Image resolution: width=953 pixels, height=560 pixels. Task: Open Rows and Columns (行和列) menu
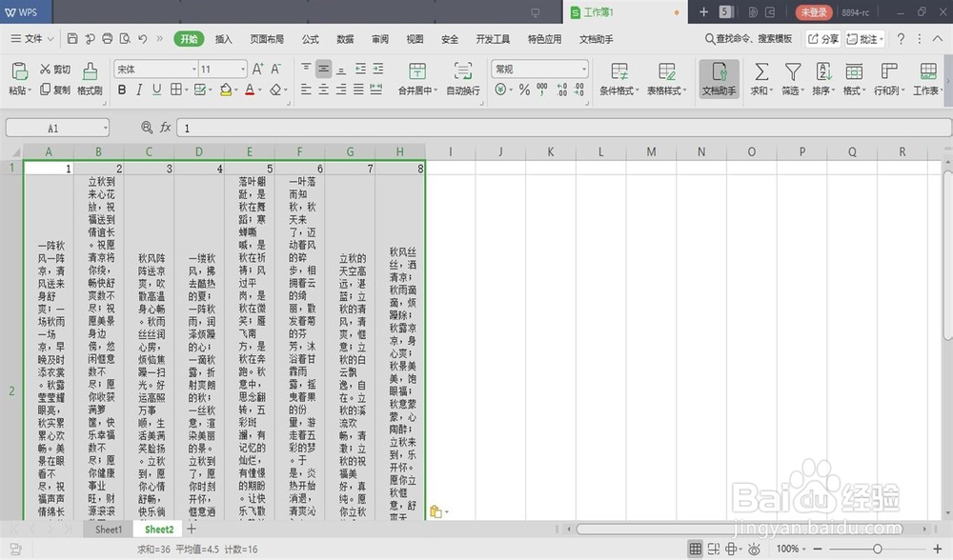(889, 78)
